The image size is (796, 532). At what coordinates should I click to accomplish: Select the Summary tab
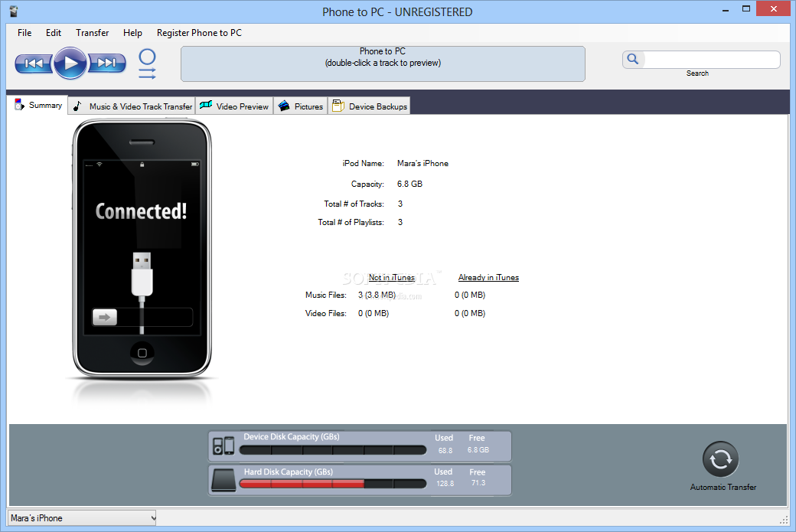point(38,106)
